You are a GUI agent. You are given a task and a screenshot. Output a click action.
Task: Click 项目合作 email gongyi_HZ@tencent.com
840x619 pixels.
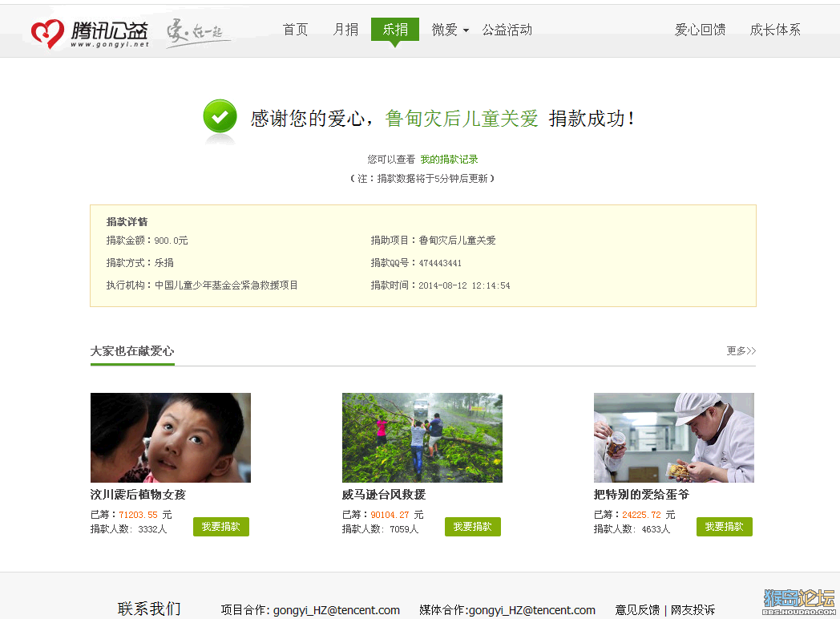[x=337, y=610]
